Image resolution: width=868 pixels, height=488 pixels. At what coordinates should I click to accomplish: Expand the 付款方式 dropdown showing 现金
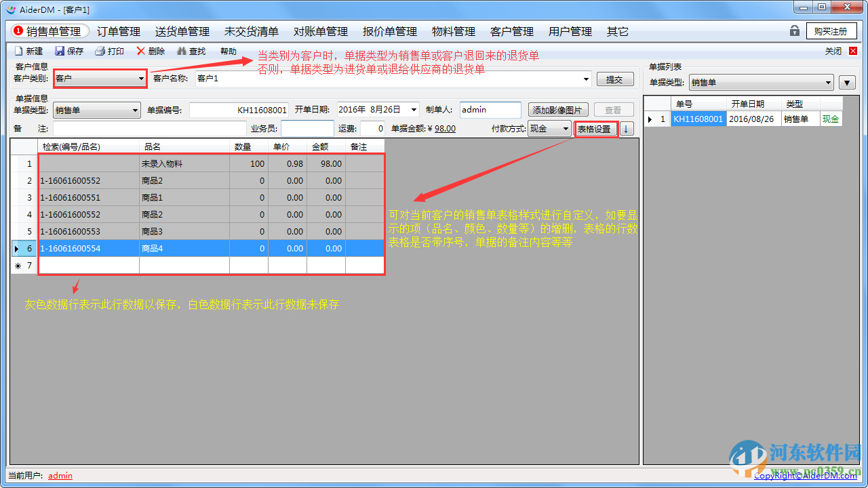(x=566, y=129)
